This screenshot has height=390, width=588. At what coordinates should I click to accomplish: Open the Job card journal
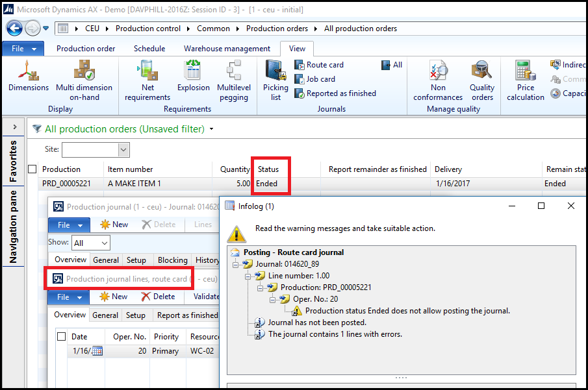point(314,79)
